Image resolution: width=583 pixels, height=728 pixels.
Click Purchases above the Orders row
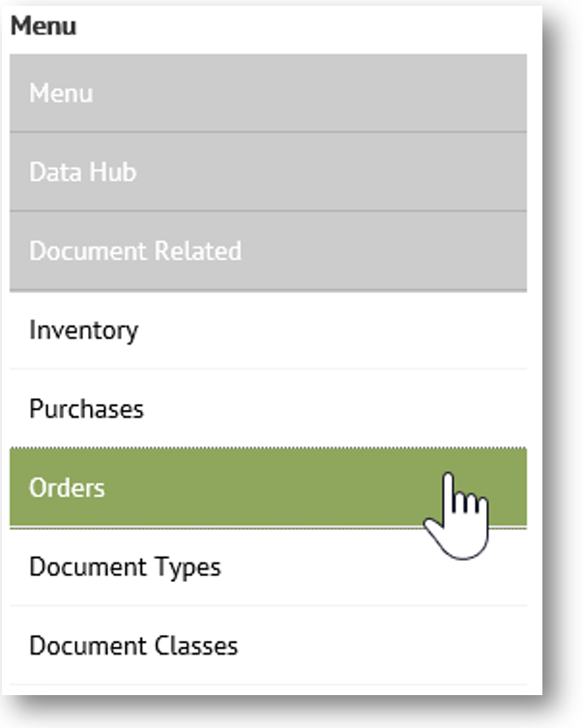tap(87, 409)
